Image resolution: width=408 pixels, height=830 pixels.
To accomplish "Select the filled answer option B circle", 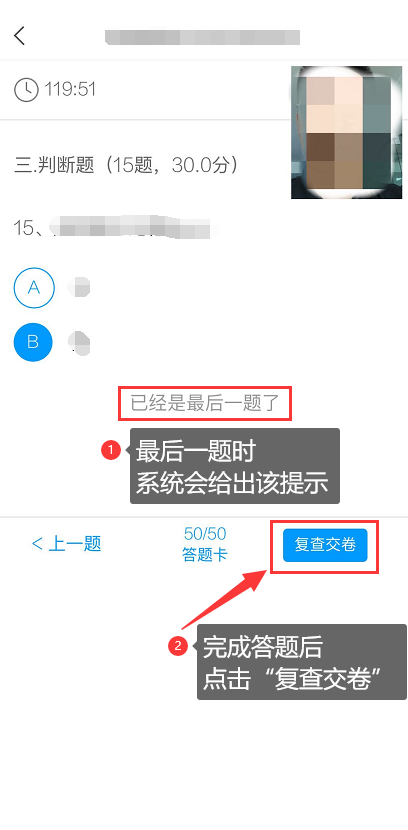I will click(x=33, y=342).
